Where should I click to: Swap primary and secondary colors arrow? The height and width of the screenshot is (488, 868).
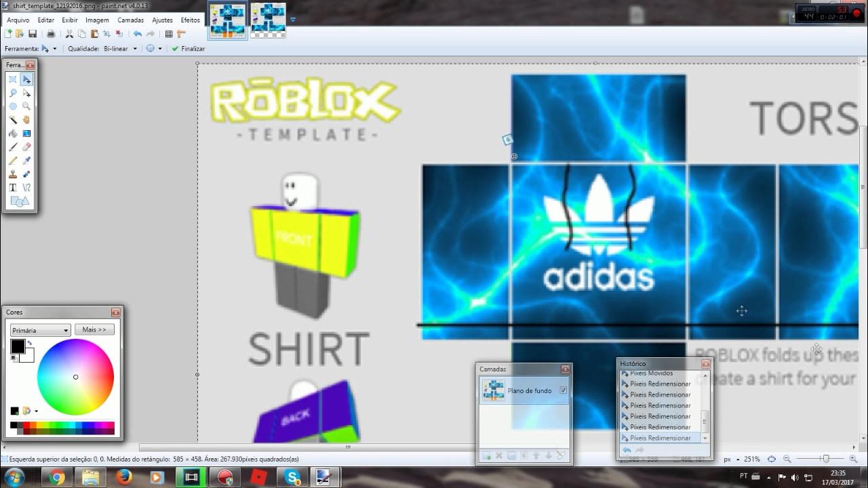point(30,344)
